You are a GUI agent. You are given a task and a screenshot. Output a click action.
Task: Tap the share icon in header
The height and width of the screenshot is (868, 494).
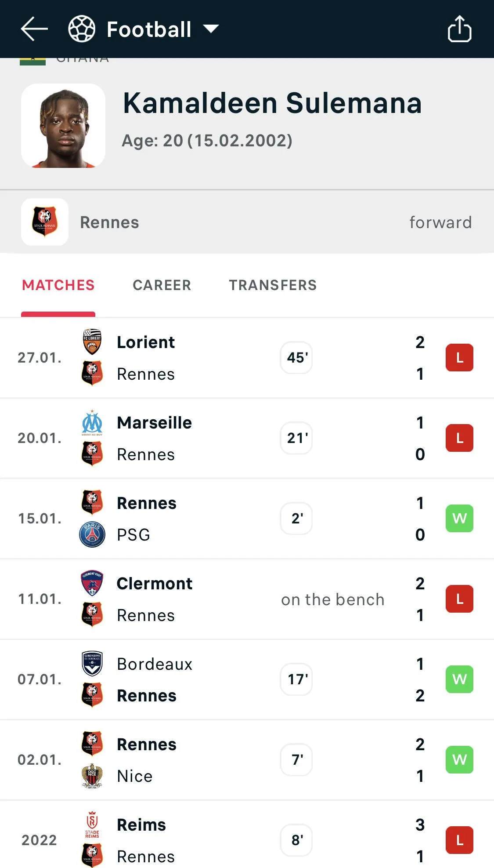[459, 29]
